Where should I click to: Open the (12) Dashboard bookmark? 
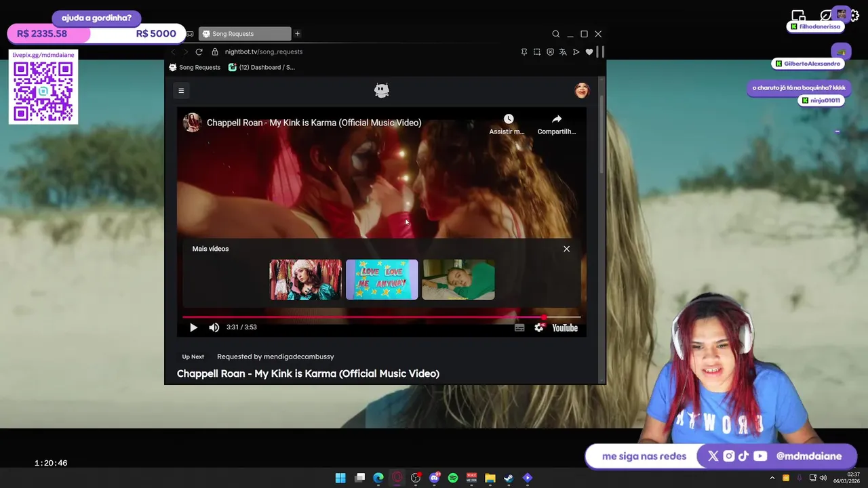point(262,67)
